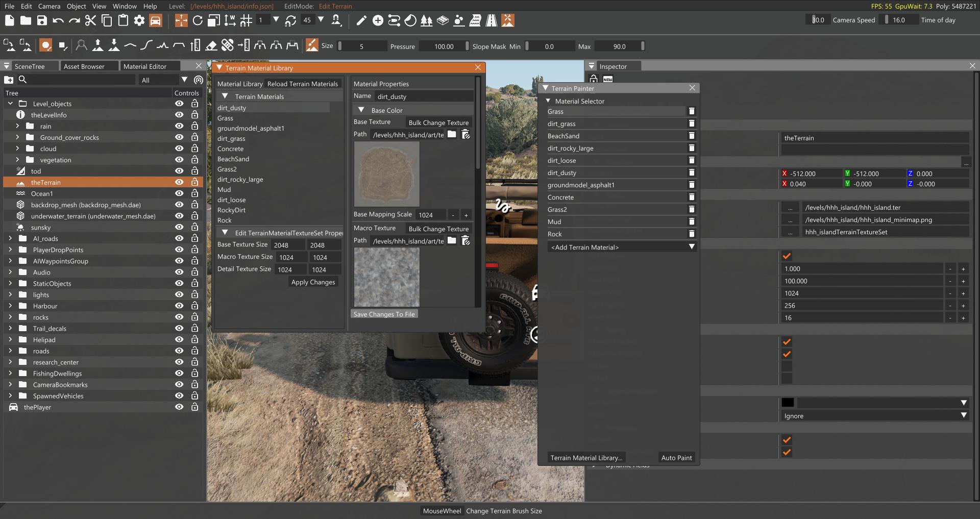Click the Pressure slider

(444, 46)
